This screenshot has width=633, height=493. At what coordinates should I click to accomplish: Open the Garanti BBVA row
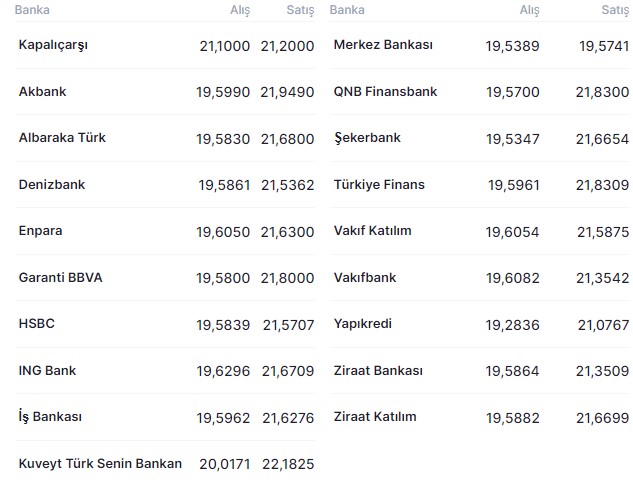click(60, 278)
